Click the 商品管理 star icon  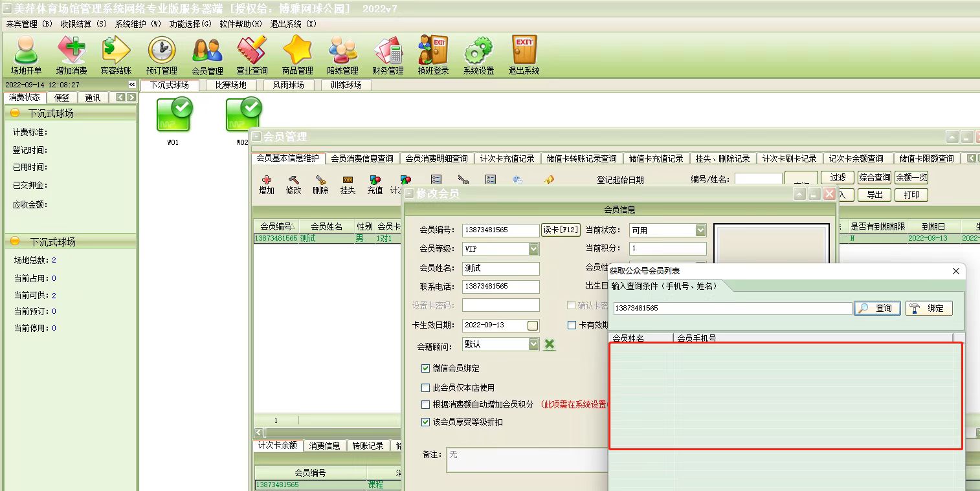[297, 55]
